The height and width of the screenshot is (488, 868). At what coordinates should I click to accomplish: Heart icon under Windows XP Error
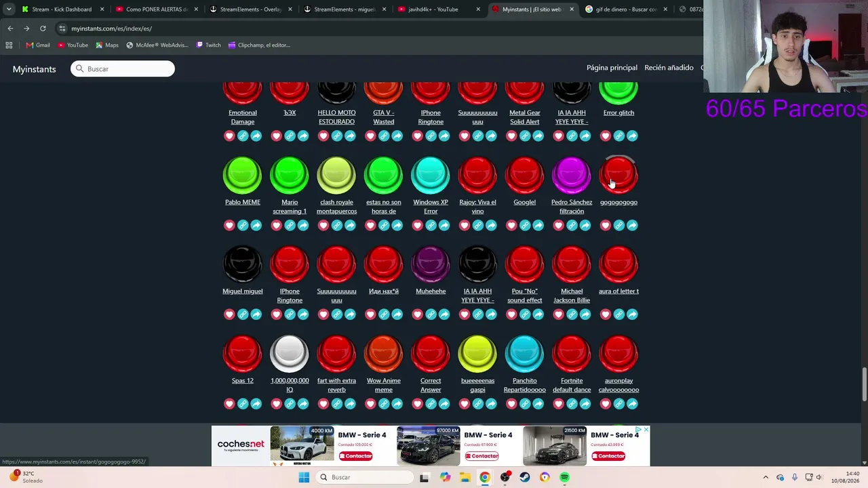[x=417, y=226]
